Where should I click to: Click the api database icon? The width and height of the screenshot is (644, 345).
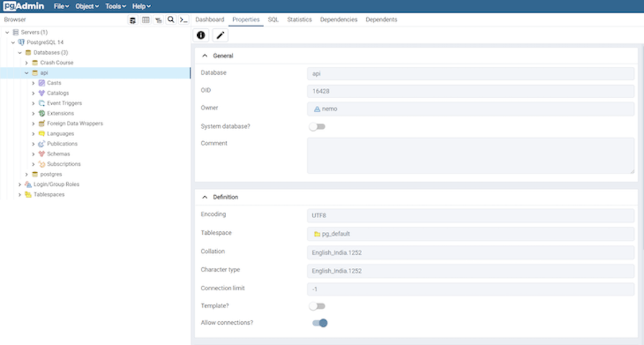(x=35, y=73)
